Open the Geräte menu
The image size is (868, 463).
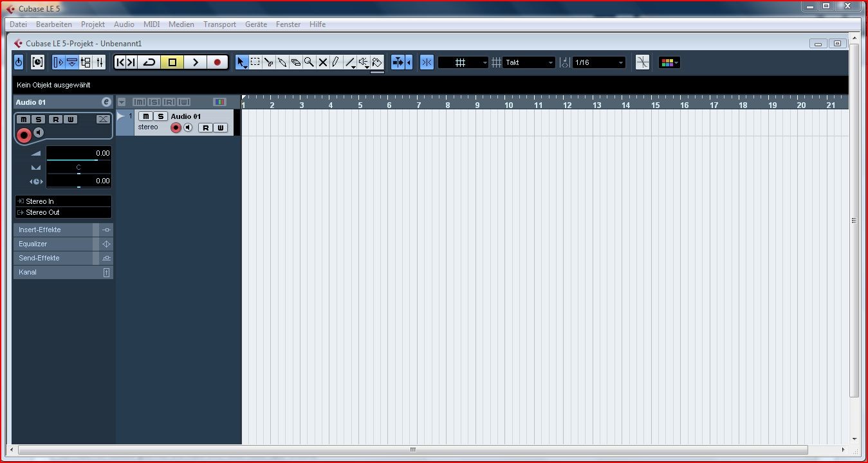256,24
